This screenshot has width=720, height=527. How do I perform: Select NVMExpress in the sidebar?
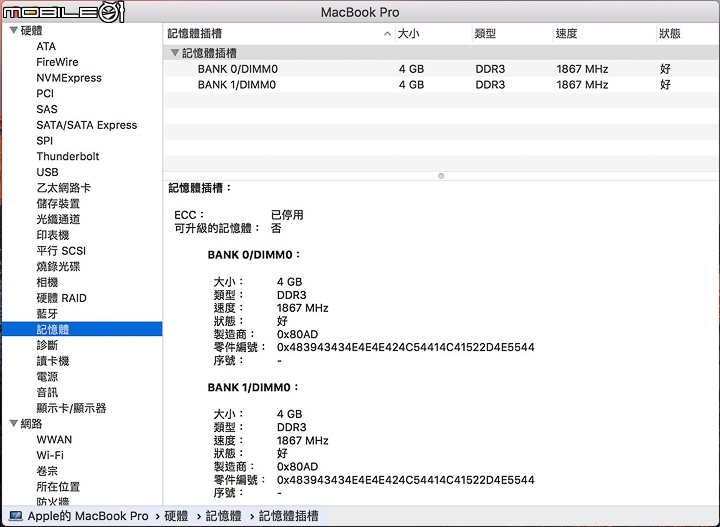tap(69, 78)
